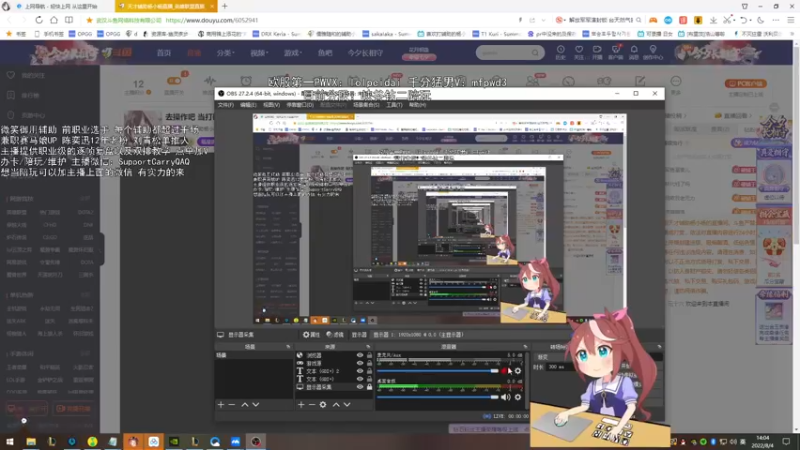This screenshot has height=450, width=800.
Task: Click the Filters button in OBS source toolbar
Action: pyautogui.click(x=335, y=335)
